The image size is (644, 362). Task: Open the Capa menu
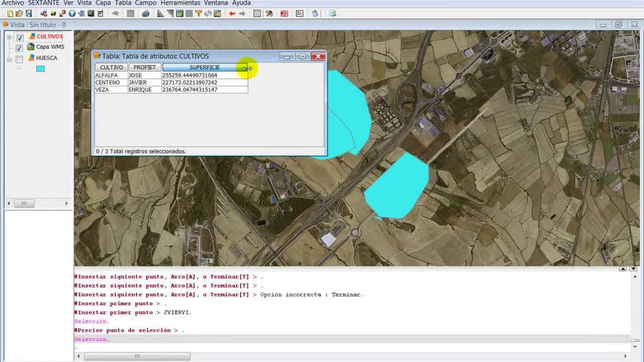coord(103,3)
